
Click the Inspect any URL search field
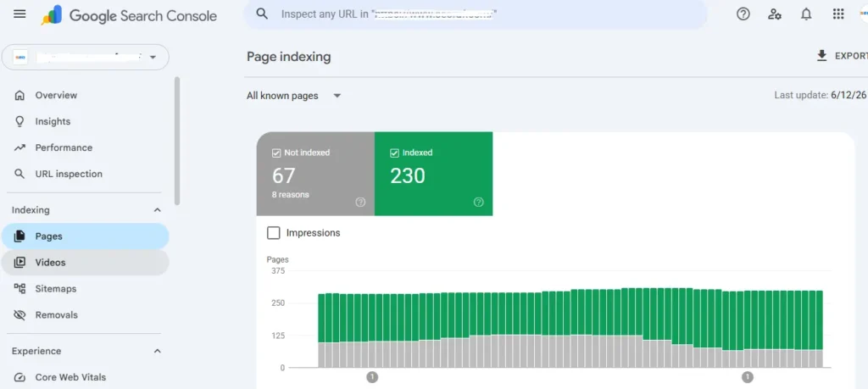pos(475,14)
